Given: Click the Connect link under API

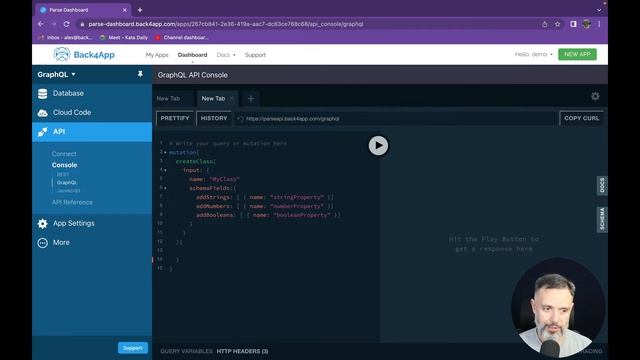Looking at the screenshot, I should (x=64, y=154).
